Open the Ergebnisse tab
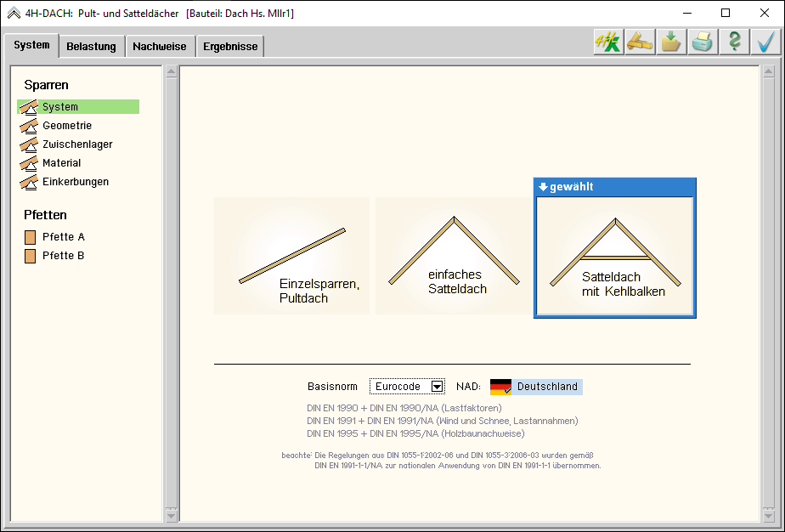The width and height of the screenshot is (785, 532). pyautogui.click(x=230, y=47)
